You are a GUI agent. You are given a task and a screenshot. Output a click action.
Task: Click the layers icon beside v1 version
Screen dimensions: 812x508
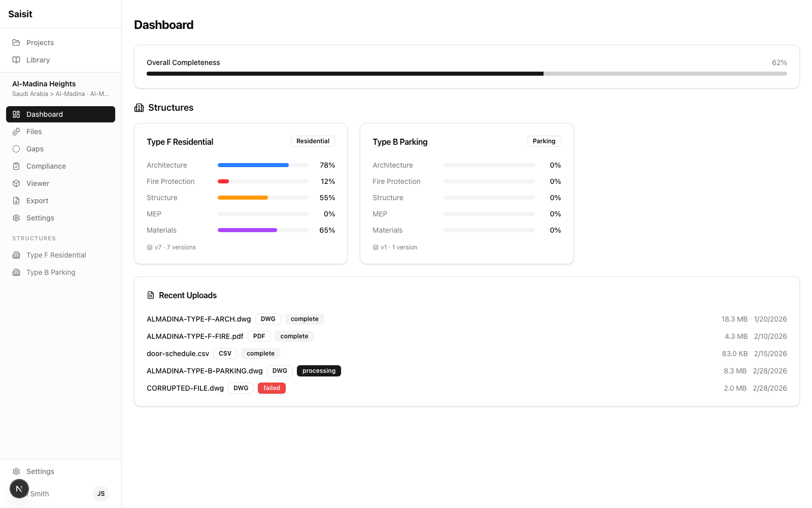tap(376, 247)
